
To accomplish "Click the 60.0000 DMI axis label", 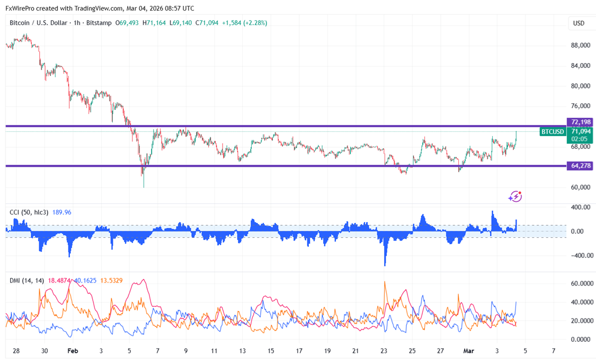I will 582,283.
